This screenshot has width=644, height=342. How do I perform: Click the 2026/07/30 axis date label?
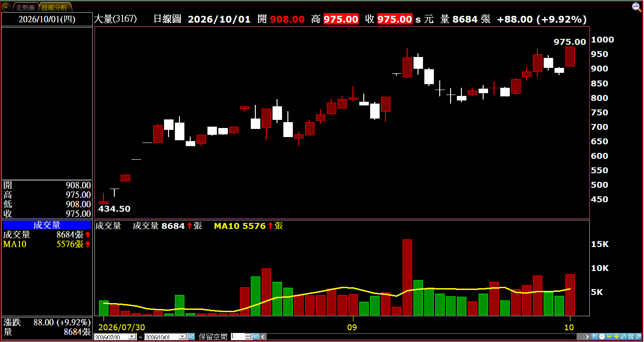click(x=122, y=327)
